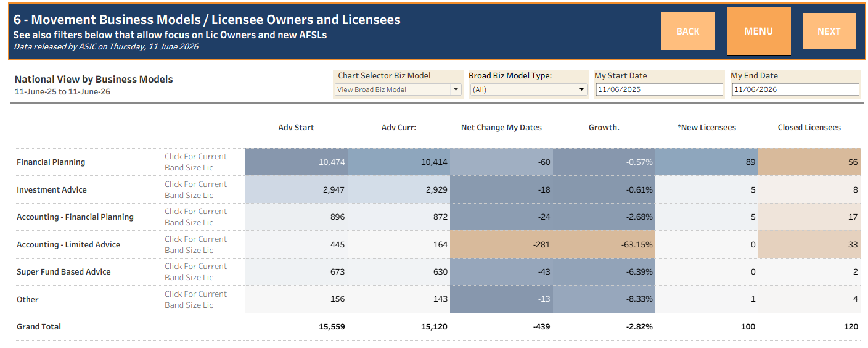Click Net Change cell -18

tap(502, 189)
